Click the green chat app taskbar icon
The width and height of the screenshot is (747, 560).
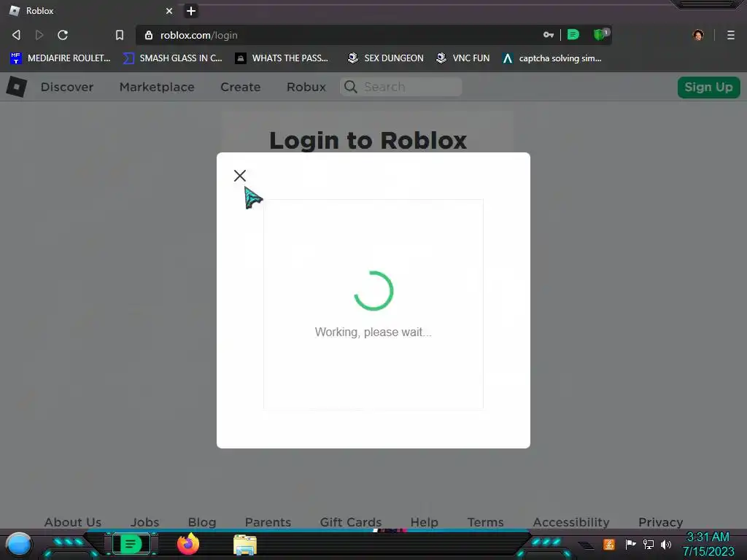(x=131, y=544)
